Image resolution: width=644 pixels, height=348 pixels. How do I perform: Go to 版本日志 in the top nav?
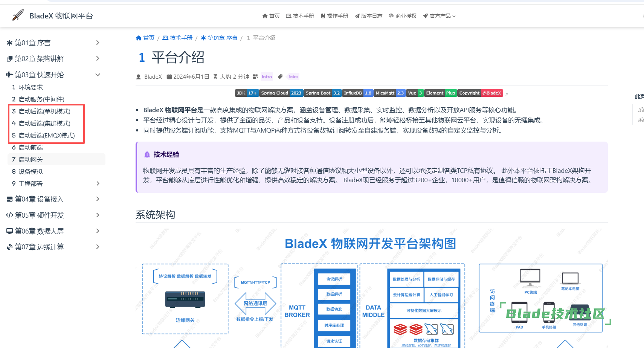[368, 16]
